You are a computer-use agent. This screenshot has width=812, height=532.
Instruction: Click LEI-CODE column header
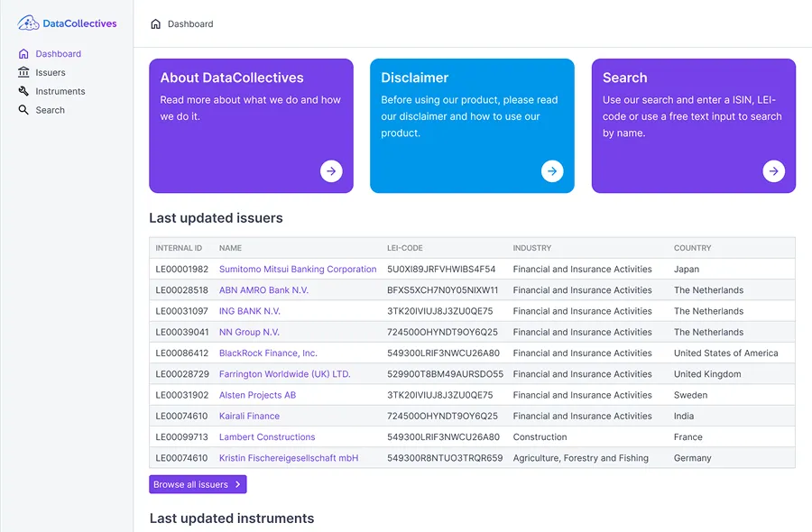(x=405, y=248)
